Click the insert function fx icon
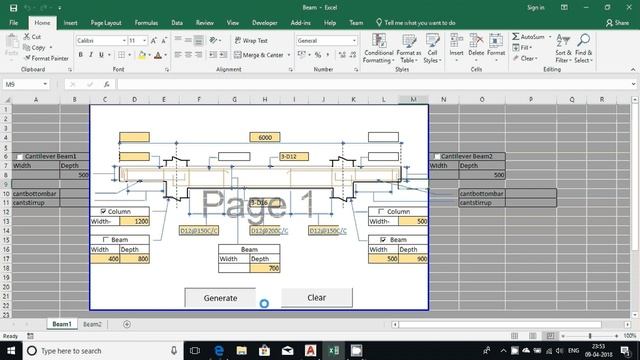 pyautogui.click(x=107, y=84)
